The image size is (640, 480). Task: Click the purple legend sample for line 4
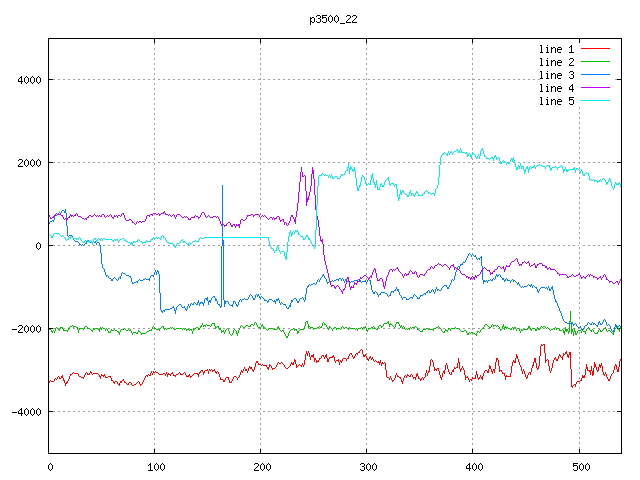(595, 88)
